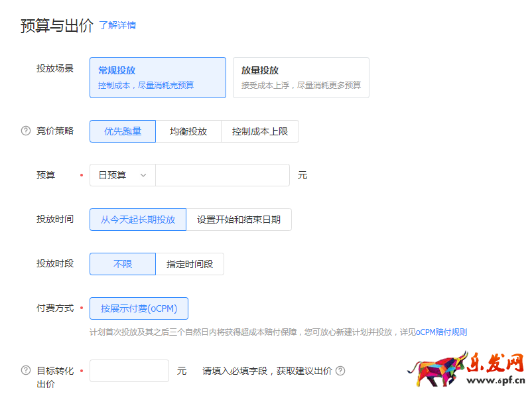Click help icon after 获取建议出价
Viewport: 532px width, 394px height.
[340, 371]
